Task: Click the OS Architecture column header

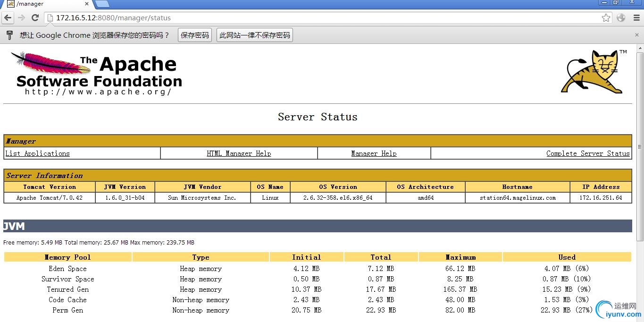Action: click(x=426, y=187)
